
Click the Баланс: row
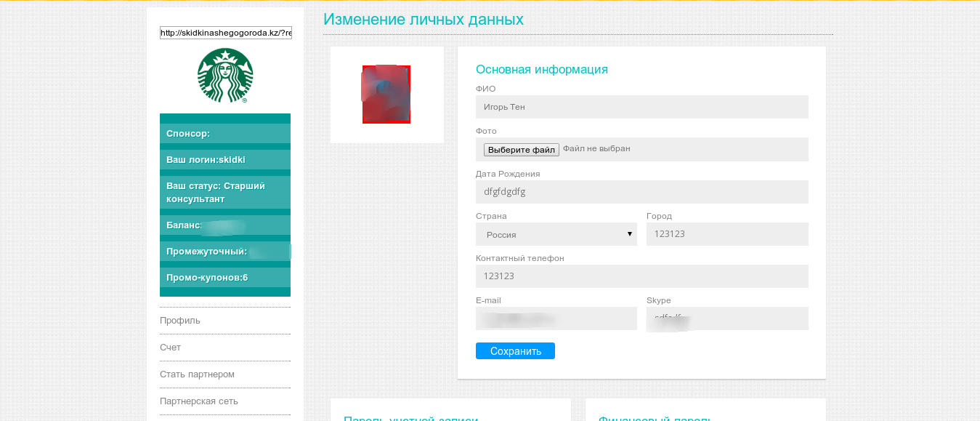point(225,225)
